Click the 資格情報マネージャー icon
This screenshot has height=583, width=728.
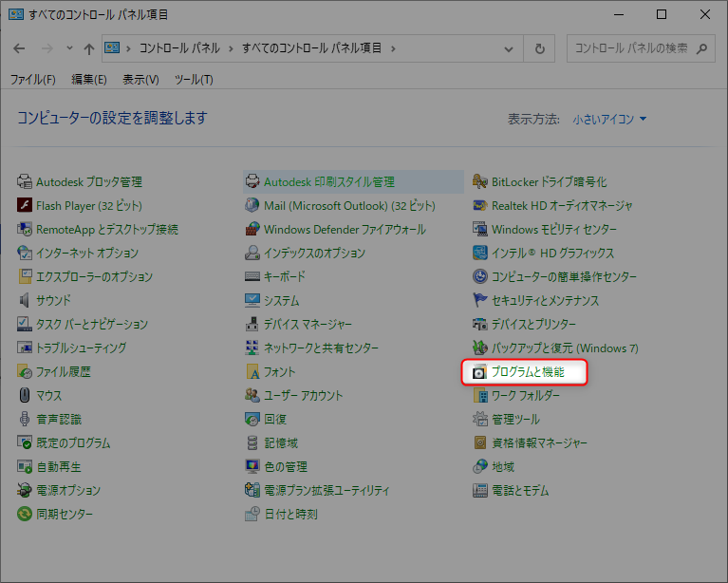[479, 442]
